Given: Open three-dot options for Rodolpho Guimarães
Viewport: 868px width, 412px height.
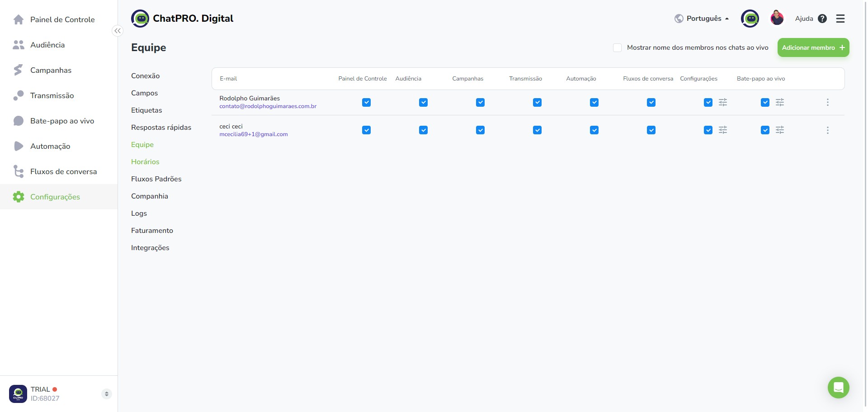Looking at the screenshot, I should click(x=828, y=102).
